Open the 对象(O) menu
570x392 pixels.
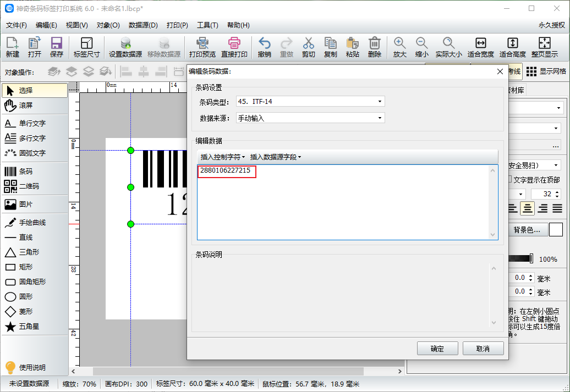point(108,25)
